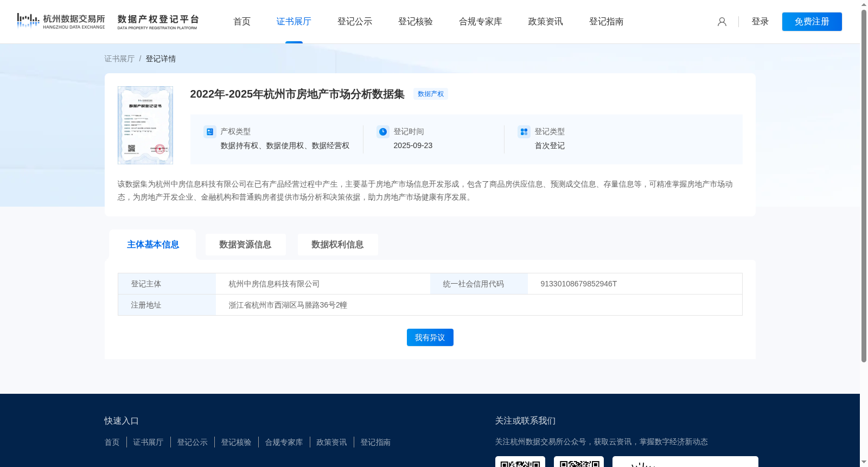The height and width of the screenshot is (467, 868).
Task: Select 合规专家库 in top navigation
Action: click(481, 22)
